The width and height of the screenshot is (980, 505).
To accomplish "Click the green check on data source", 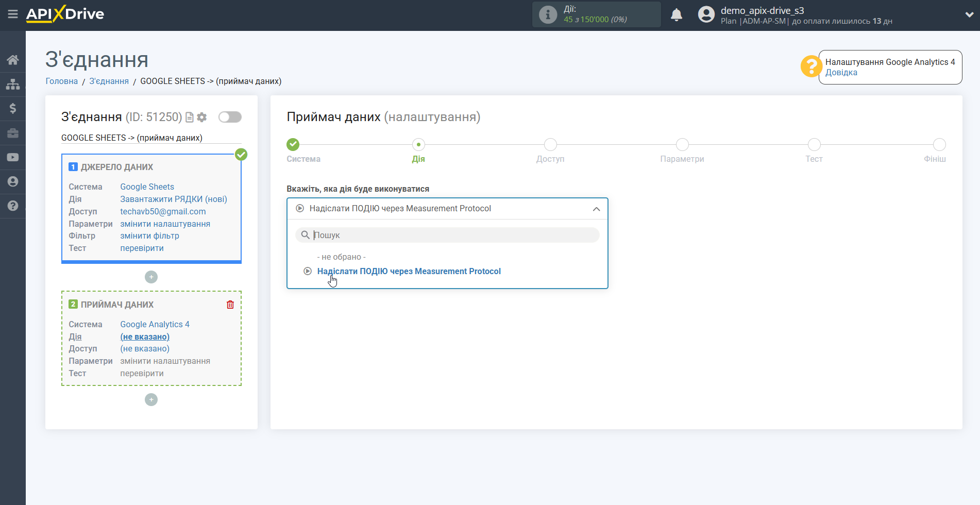I will tap(241, 154).
